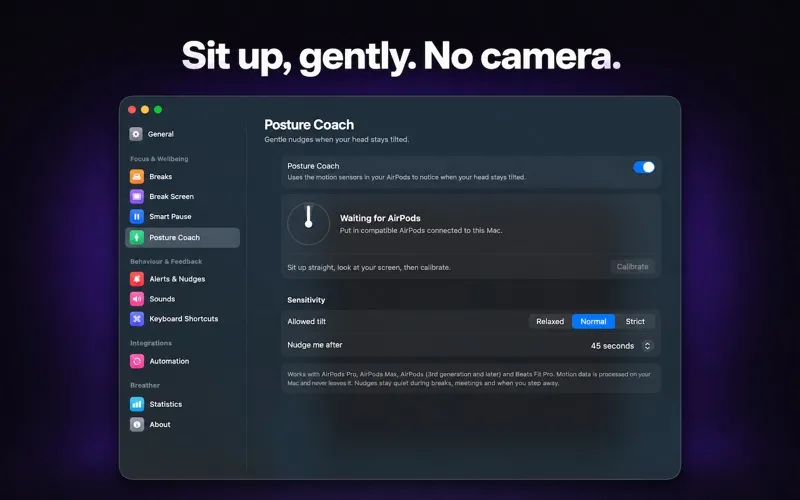800x500 pixels.
Task: Click 'Breather' section header
Action: coord(145,386)
